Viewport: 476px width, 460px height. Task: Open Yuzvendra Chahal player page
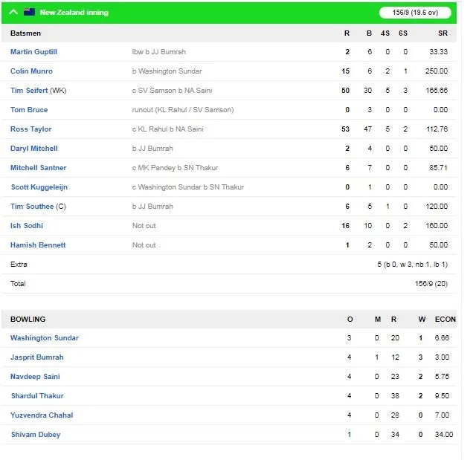pos(42,415)
